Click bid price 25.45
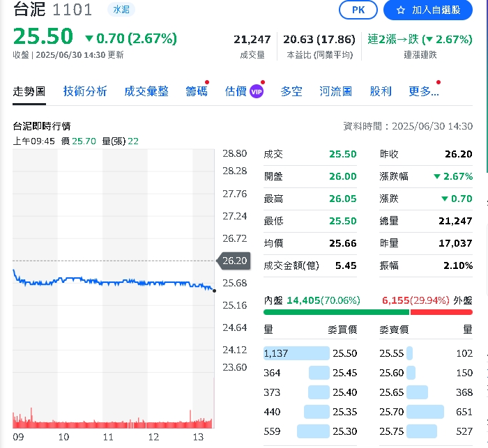This screenshot has width=488, height=448. point(345,373)
